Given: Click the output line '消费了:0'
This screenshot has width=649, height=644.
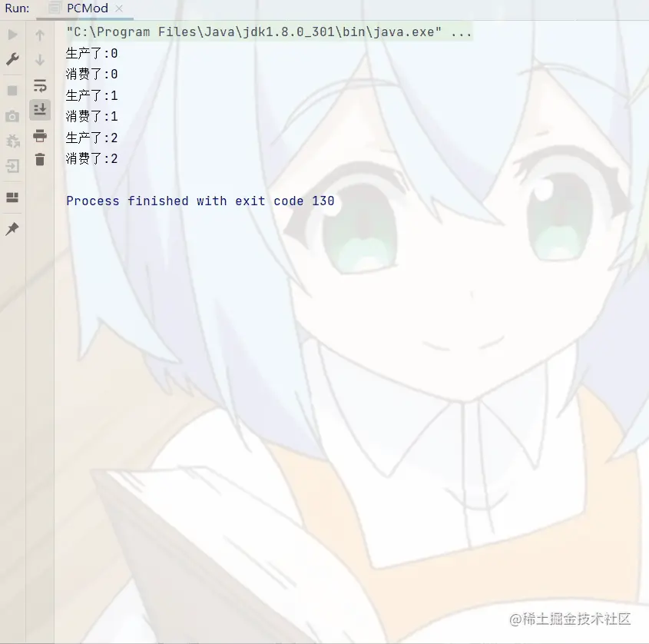Looking at the screenshot, I should 91,74.
